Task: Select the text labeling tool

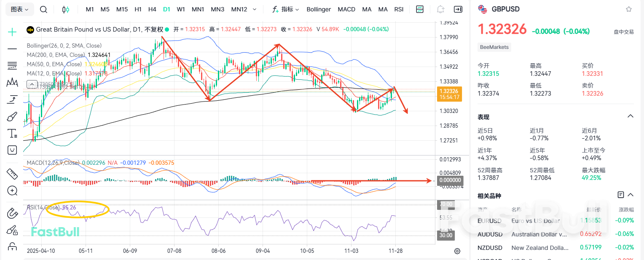Action: [x=12, y=133]
